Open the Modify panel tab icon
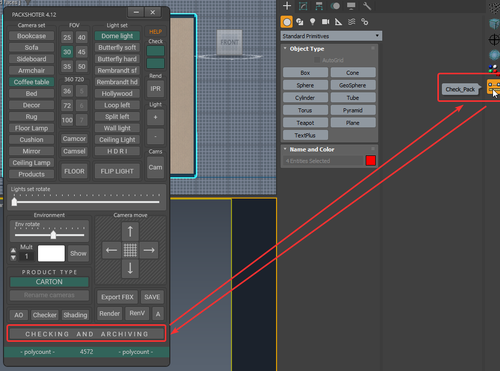 (303, 6)
